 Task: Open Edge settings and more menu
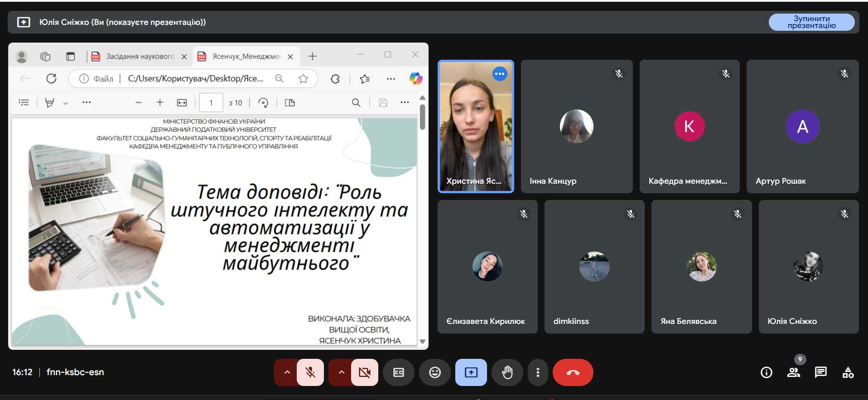pyautogui.click(x=391, y=79)
